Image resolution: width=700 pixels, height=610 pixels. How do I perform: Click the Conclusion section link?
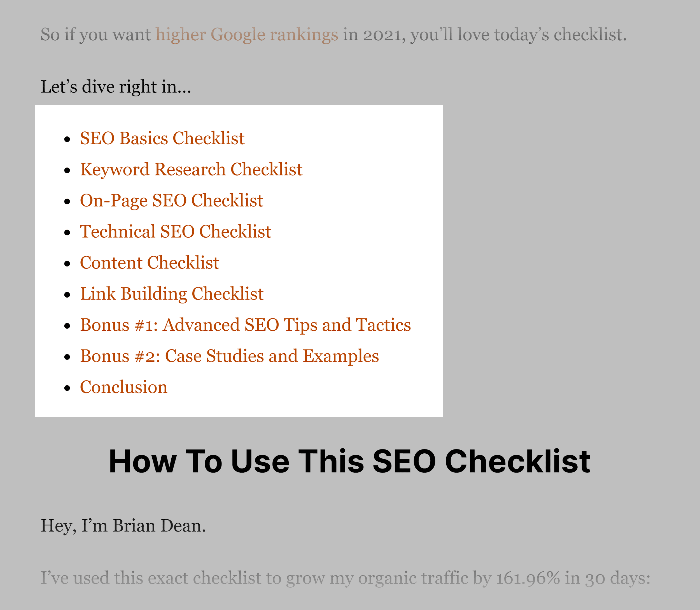[x=123, y=387]
